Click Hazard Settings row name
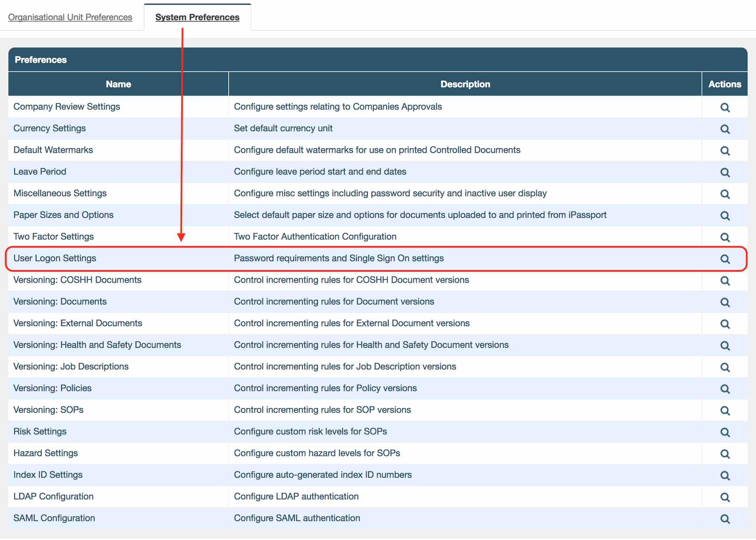Screen dimensions: 756x540 point(46,453)
